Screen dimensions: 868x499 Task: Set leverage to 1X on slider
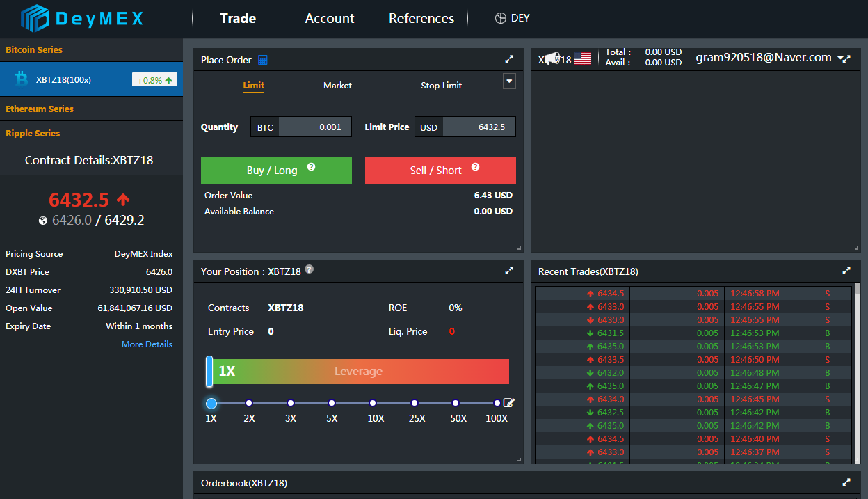pos(211,403)
